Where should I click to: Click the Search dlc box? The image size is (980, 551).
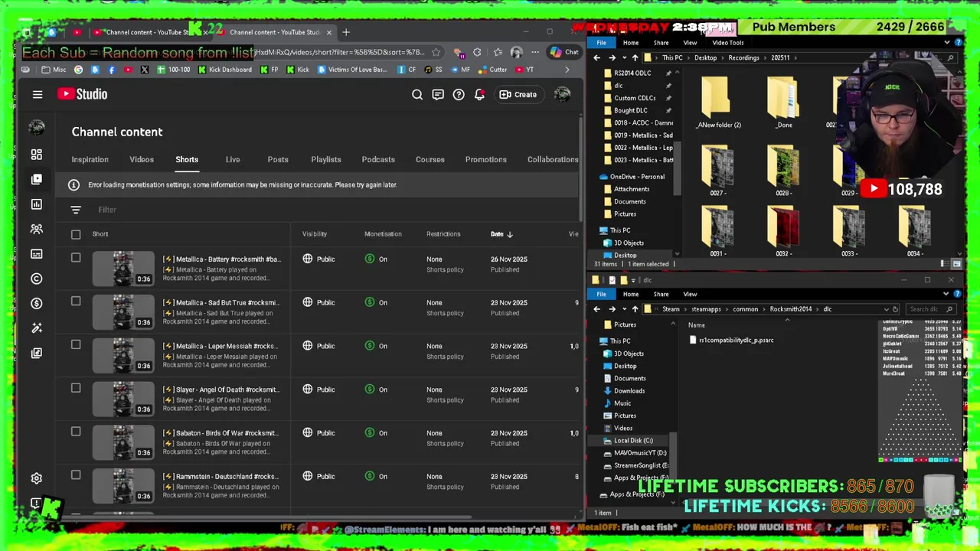click(x=932, y=309)
